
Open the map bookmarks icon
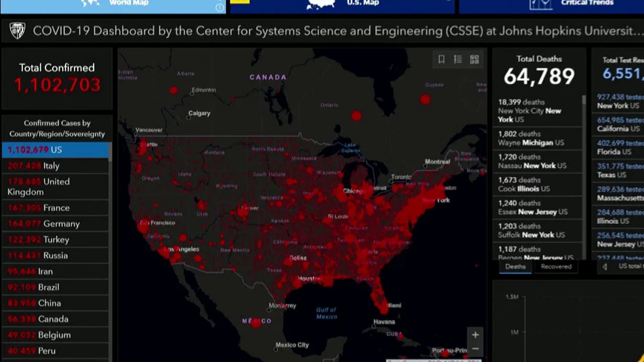441,59
